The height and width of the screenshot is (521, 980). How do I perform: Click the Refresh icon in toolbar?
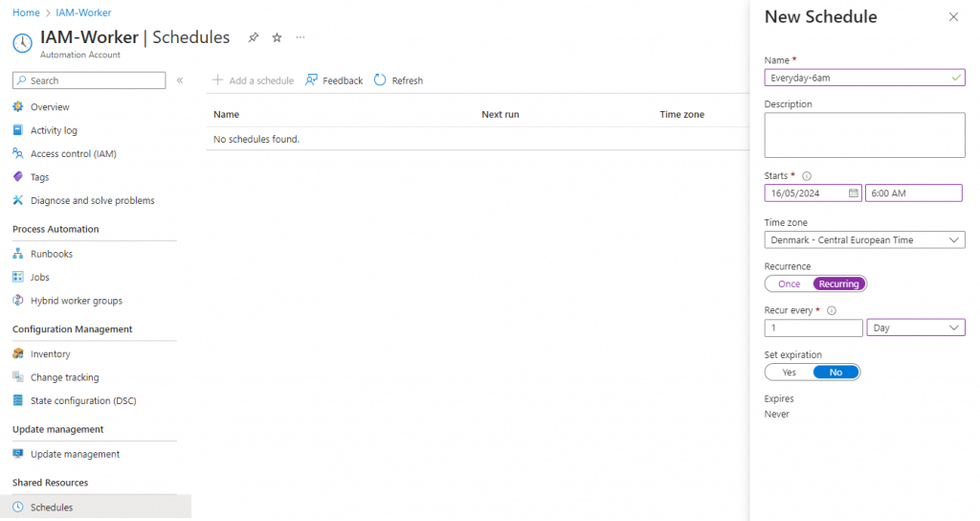[x=380, y=80]
